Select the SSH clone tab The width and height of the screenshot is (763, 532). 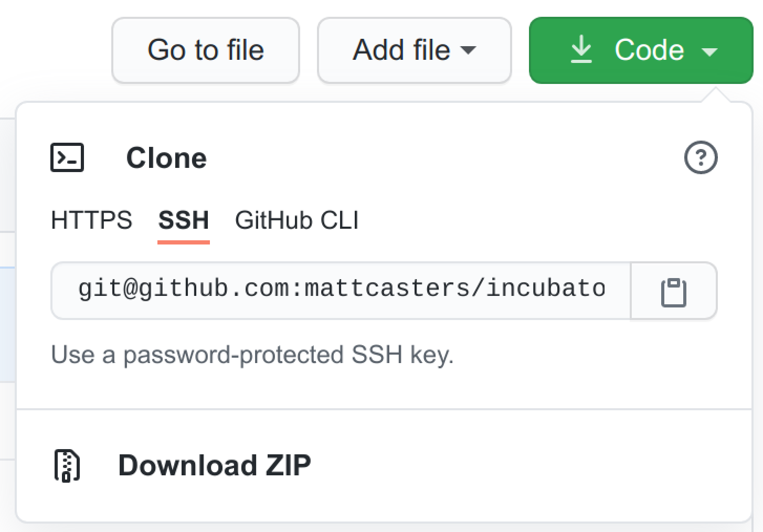[184, 220]
